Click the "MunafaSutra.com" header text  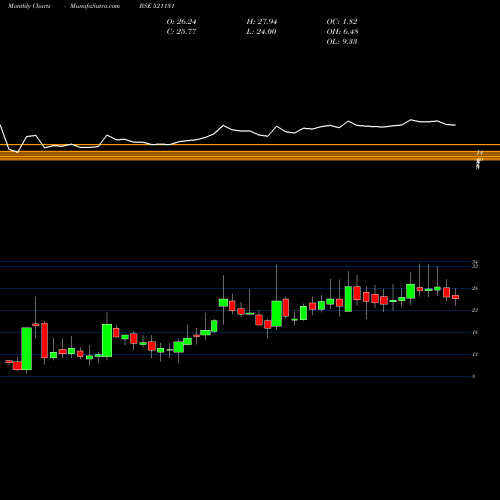[95, 6]
